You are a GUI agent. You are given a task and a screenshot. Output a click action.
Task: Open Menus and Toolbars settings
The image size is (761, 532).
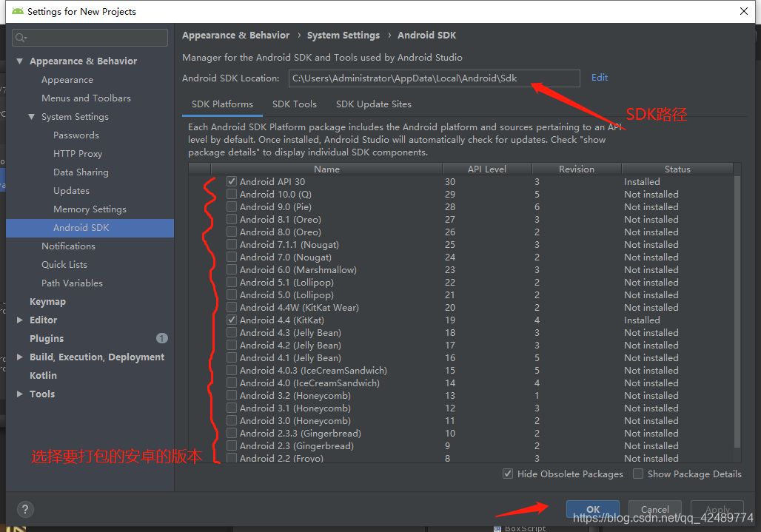[86, 98]
